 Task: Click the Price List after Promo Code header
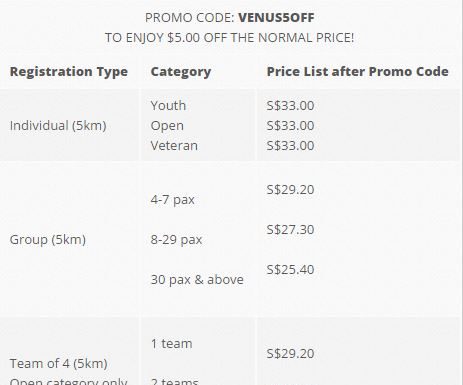coord(357,72)
